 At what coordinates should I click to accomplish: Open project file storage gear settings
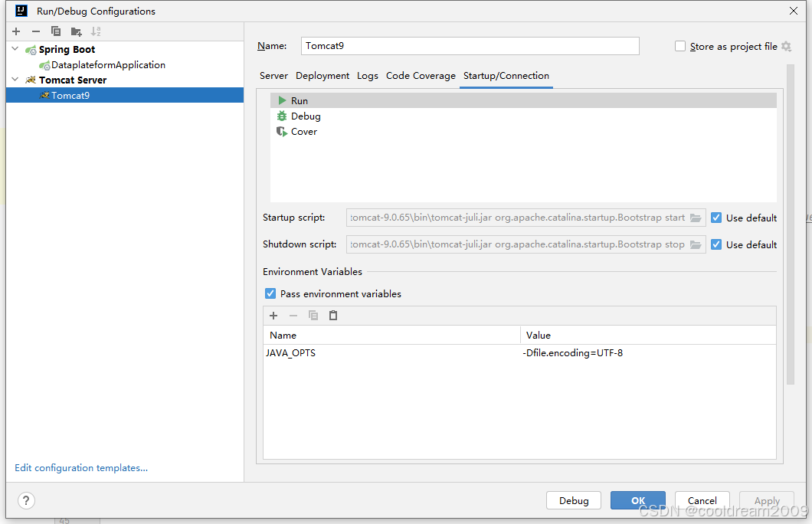pos(786,47)
